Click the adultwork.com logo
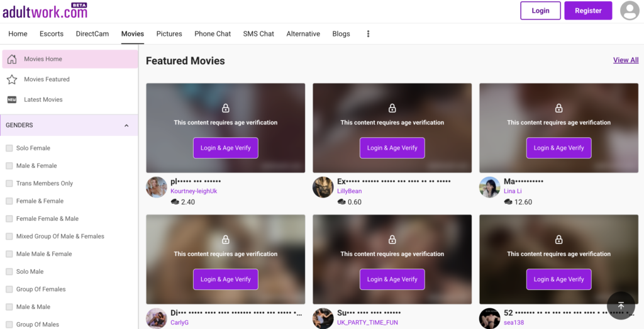The height and width of the screenshot is (329, 644). (x=45, y=11)
